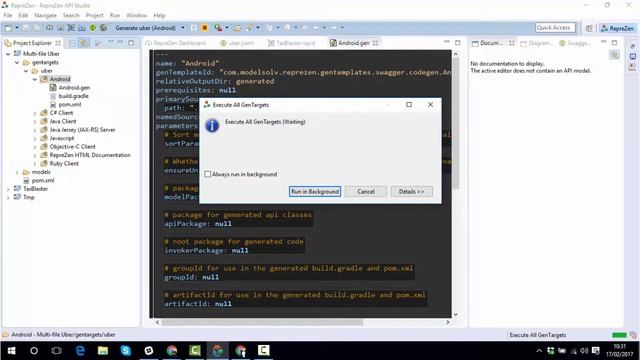Click the editor vertical scrollbar
640x360 pixels.
(456, 122)
